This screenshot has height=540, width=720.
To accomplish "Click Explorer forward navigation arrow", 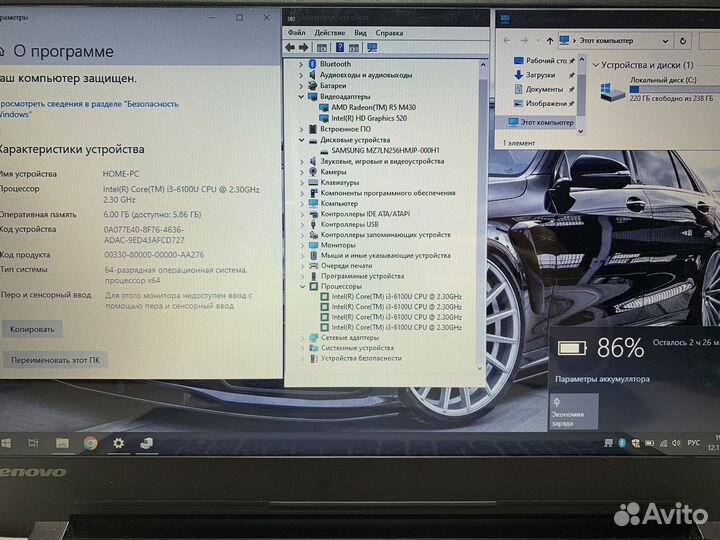I will pos(524,40).
